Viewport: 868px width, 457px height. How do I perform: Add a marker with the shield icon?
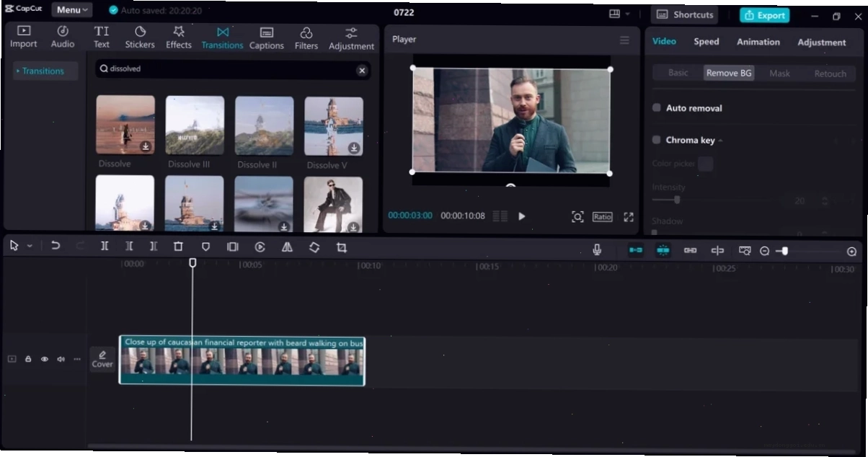(x=205, y=247)
